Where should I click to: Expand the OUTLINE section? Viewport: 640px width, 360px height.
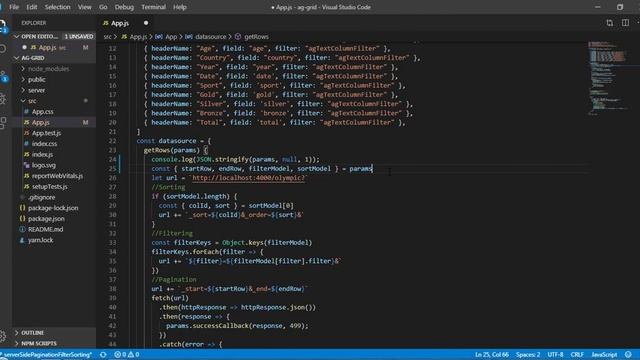(17, 333)
